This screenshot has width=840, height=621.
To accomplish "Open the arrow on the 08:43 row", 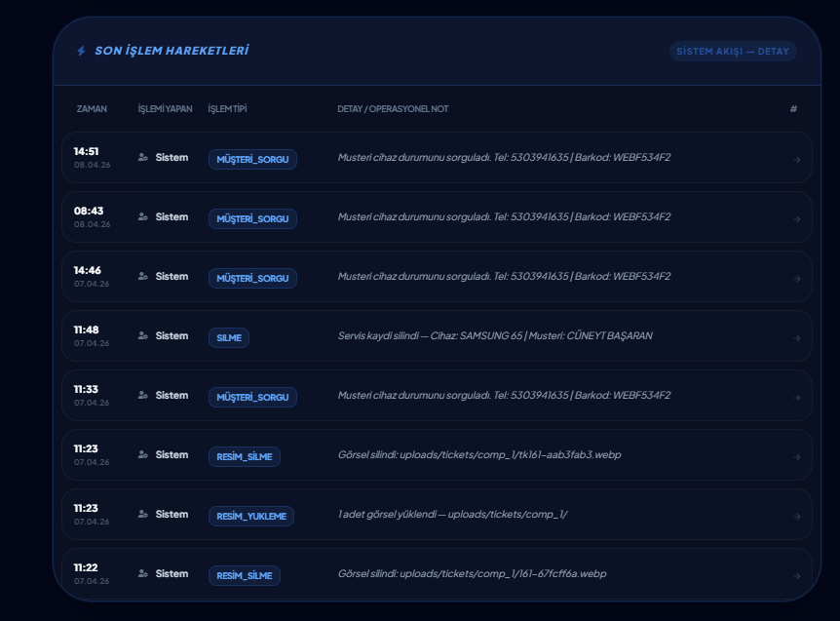I will click(796, 219).
